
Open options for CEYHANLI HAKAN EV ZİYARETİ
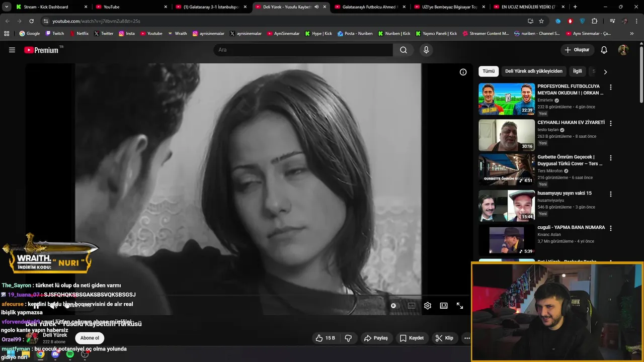tap(611, 123)
